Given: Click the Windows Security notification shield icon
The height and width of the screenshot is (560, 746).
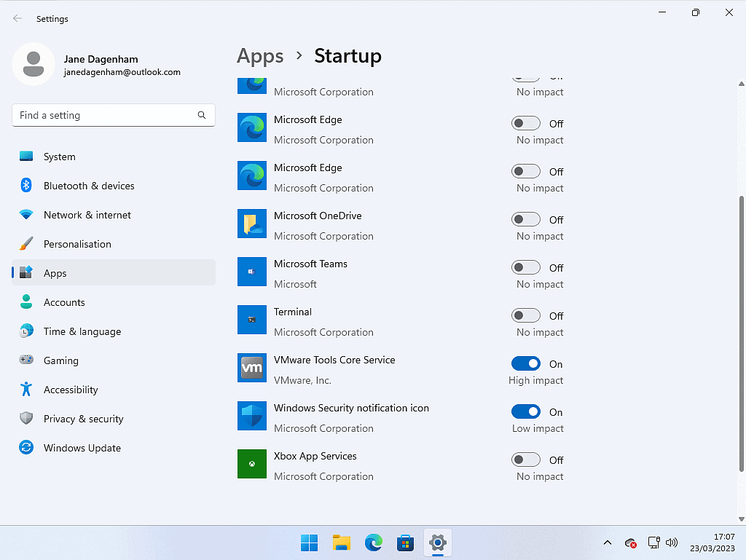Looking at the screenshot, I should 252,417.
